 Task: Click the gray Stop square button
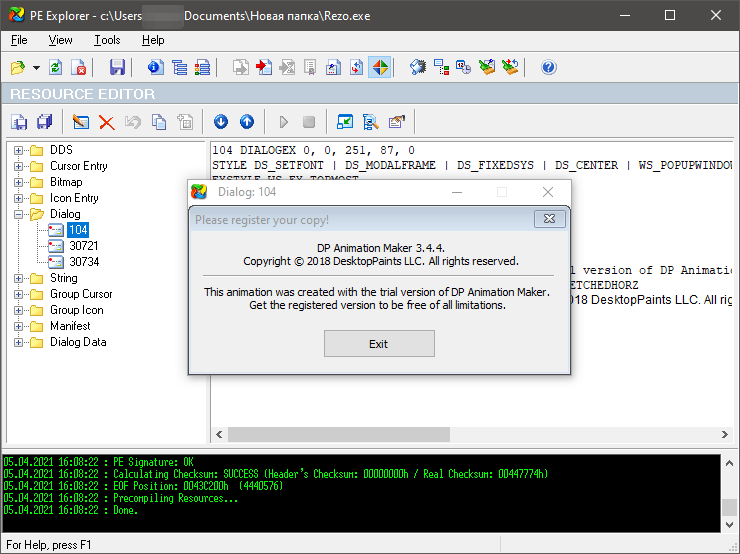(x=309, y=122)
